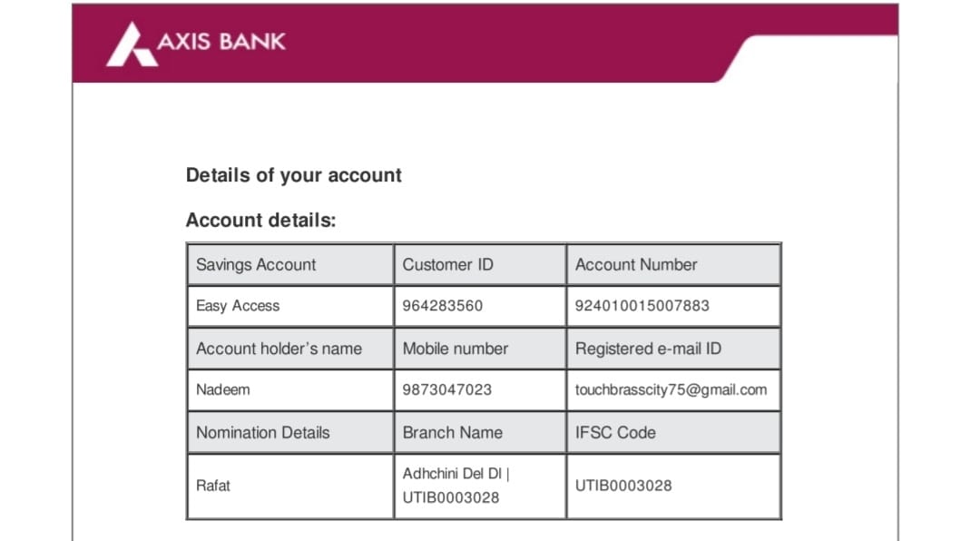The height and width of the screenshot is (541, 980).
Task: Click the mobile number 9873047023
Action: click(447, 389)
